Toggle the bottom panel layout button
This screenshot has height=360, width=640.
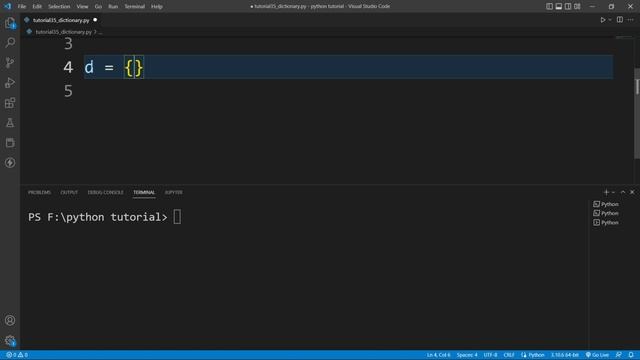tap(559, 6)
